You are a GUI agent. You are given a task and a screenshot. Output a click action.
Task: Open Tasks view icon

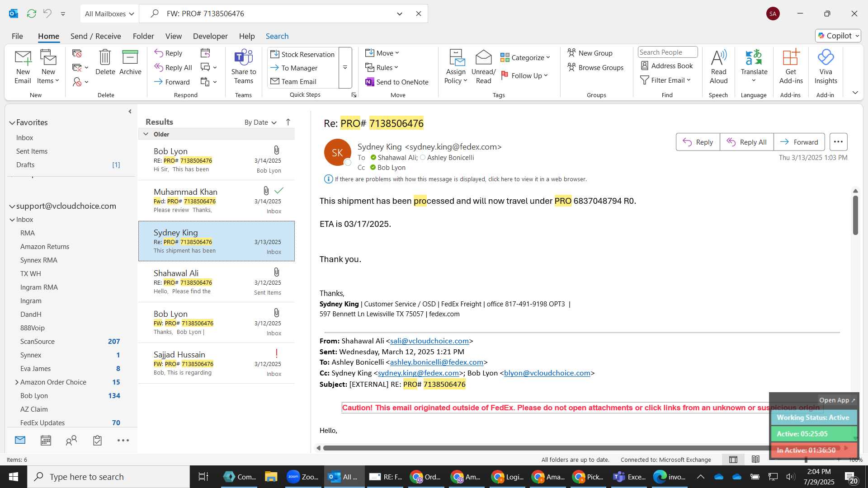pyautogui.click(x=97, y=441)
